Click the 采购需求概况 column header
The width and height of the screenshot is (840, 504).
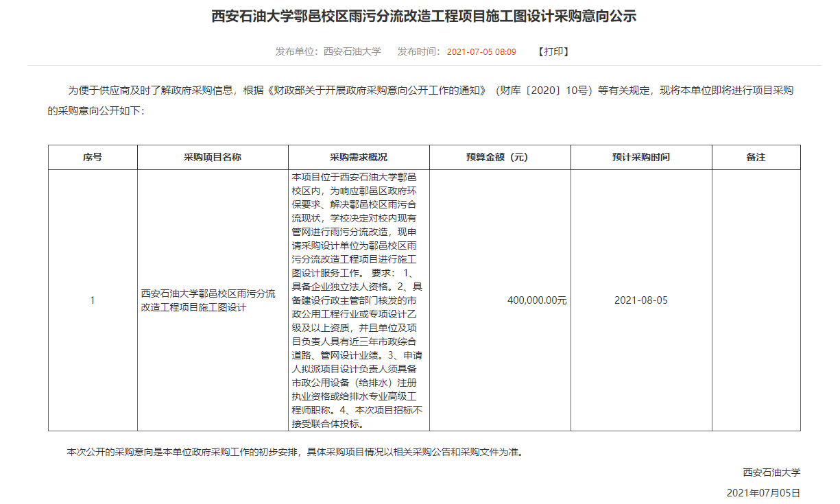pyautogui.click(x=359, y=157)
